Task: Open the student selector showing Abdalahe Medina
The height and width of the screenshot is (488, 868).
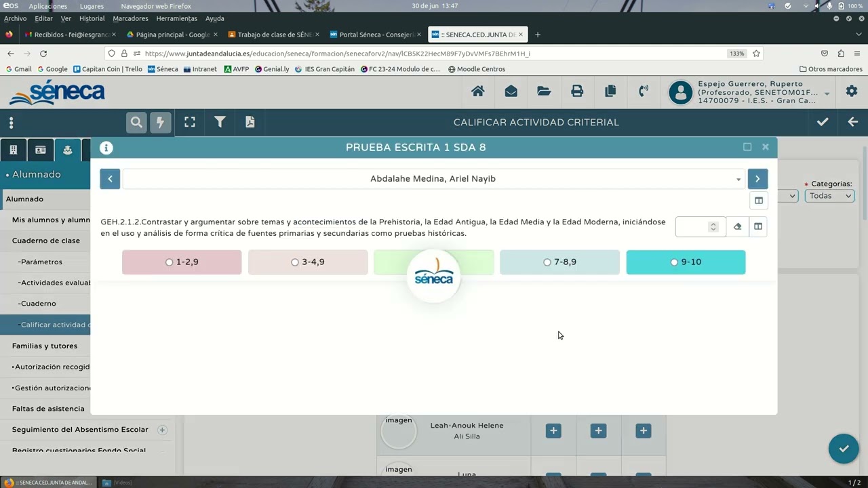Action: coord(433,179)
